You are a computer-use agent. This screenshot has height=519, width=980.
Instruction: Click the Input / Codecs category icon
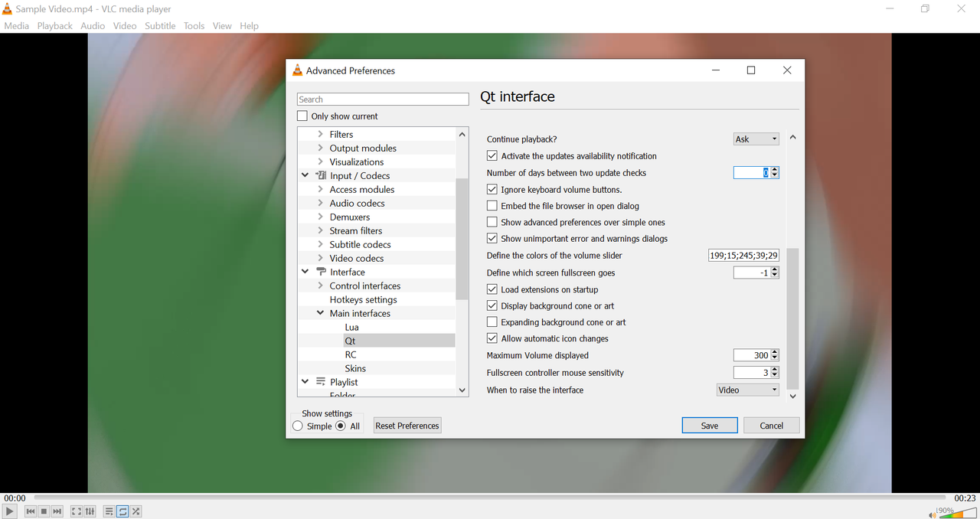coord(321,175)
